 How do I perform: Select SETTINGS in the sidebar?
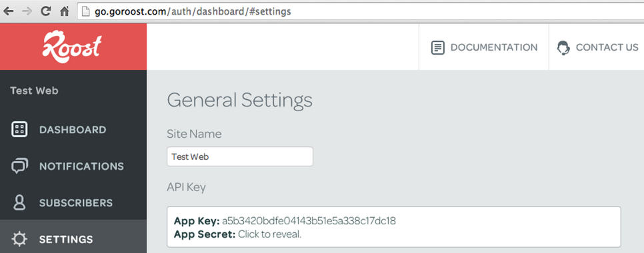pos(73,238)
